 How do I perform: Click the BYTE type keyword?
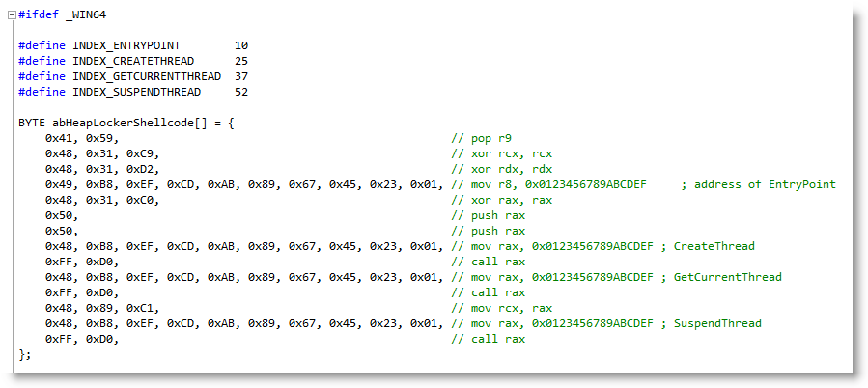point(32,123)
